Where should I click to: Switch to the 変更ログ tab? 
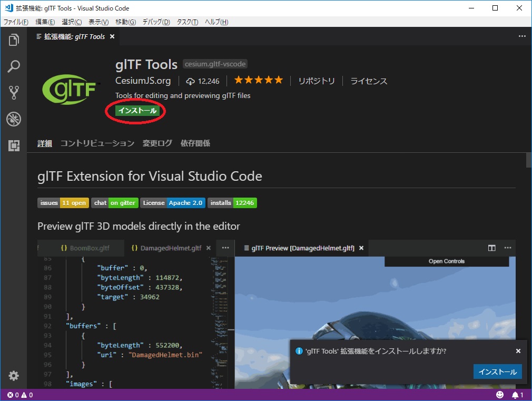[x=156, y=143]
